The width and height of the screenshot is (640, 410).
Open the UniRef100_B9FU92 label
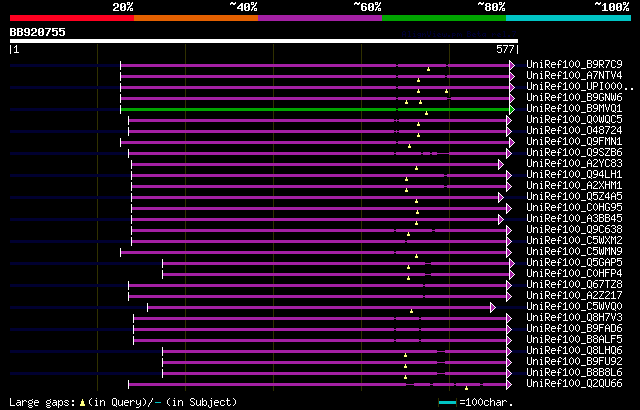pos(574,362)
